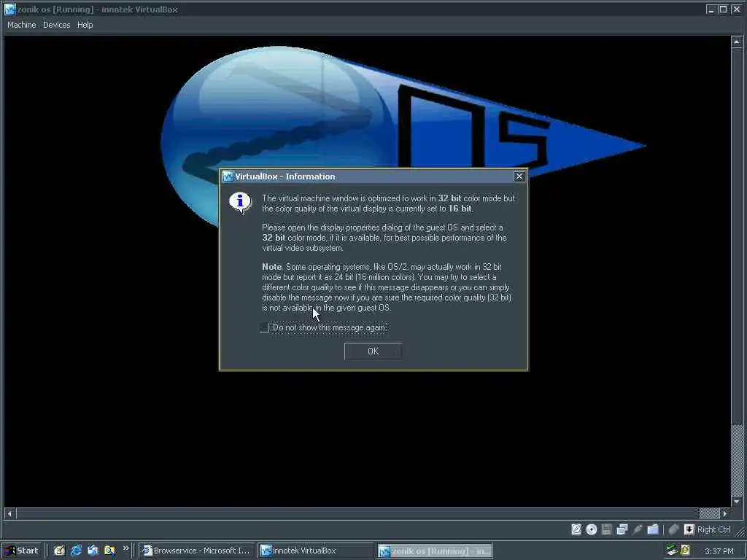Click the vertical scrollbar up arrow
This screenshot has height=560, width=747.
tap(737, 42)
